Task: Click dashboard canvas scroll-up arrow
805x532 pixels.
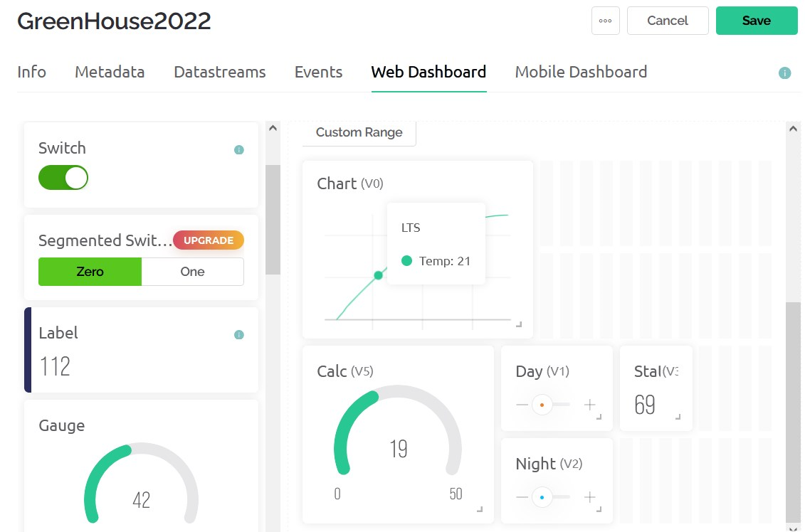Action: 793,128
